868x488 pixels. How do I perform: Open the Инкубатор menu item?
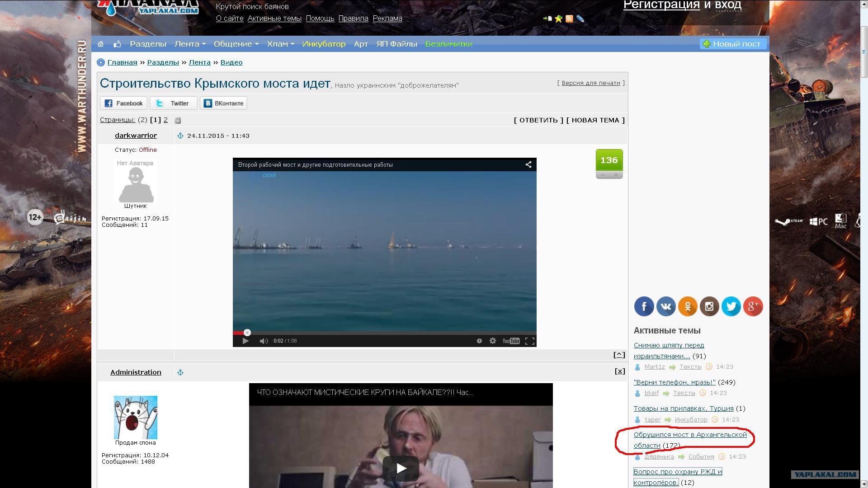click(x=324, y=44)
